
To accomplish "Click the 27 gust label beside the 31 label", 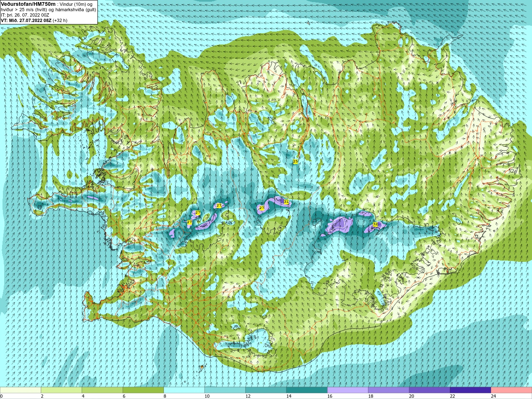I will 262,208.
